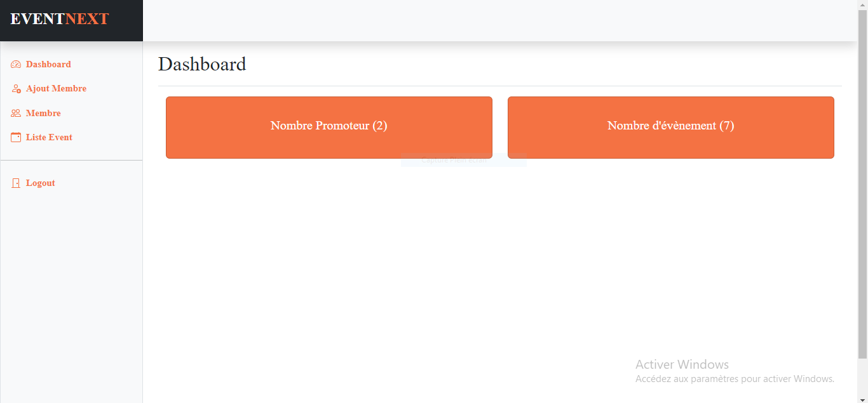Select Ajout Membre from the sidebar
This screenshot has height=403, width=868.
tap(56, 89)
